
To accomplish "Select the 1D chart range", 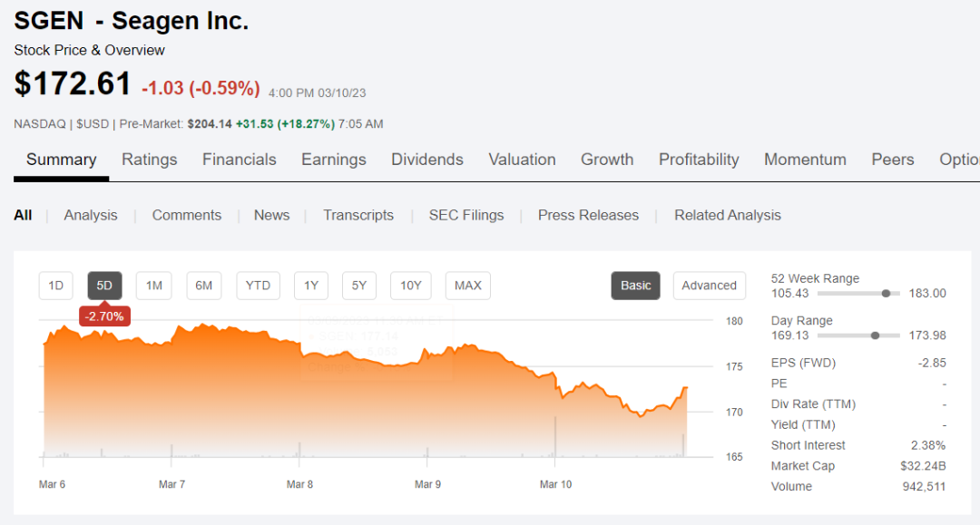I will (55, 286).
